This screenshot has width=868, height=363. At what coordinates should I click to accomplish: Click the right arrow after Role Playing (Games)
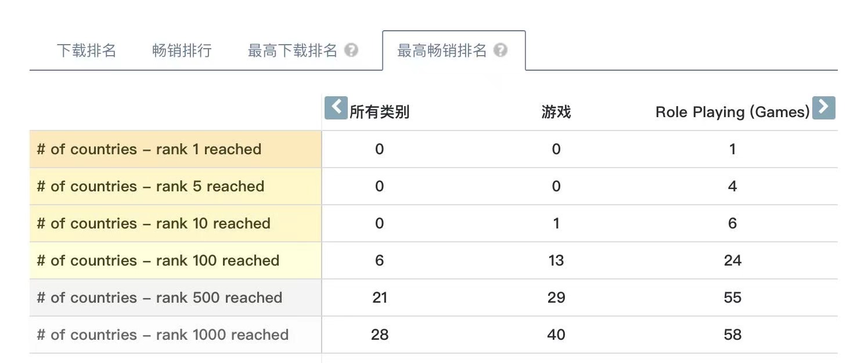[823, 108]
